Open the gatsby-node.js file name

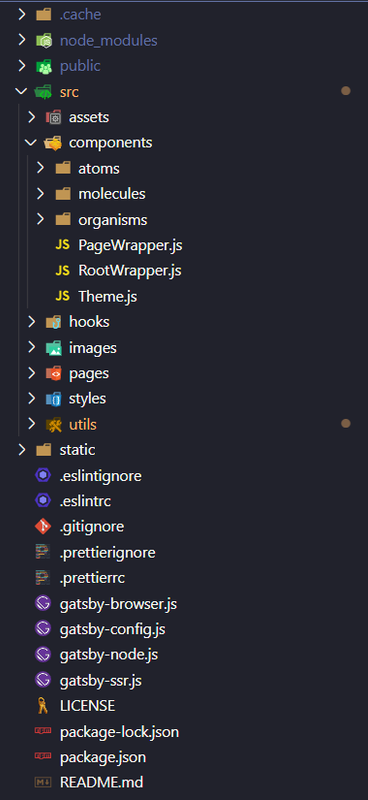tap(109, 655)
